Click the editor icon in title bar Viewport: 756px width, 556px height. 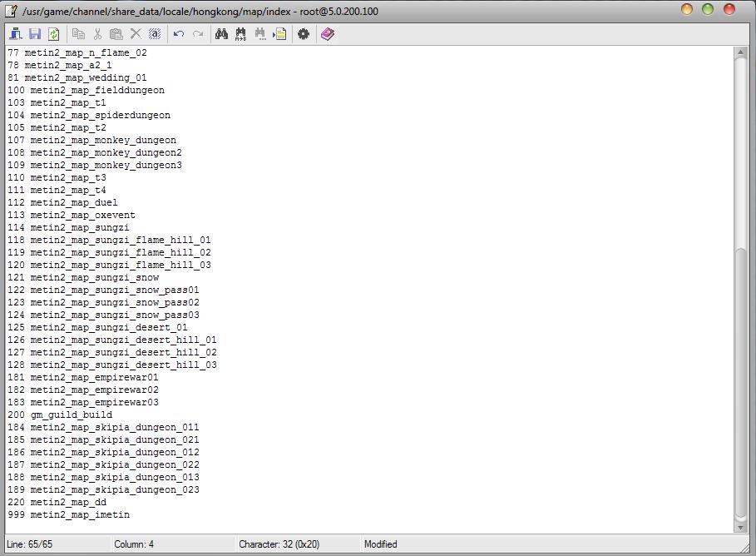11,11
